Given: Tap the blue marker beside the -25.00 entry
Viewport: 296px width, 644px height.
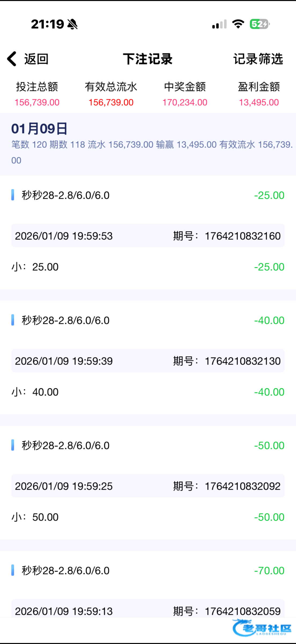Looking at the screenshot, I should point(13,195).
